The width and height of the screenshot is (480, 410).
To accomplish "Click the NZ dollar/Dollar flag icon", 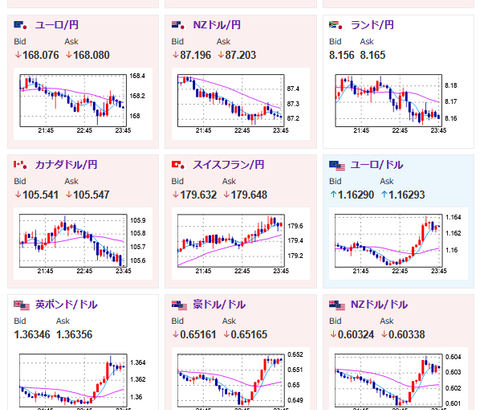I will 337,305.
